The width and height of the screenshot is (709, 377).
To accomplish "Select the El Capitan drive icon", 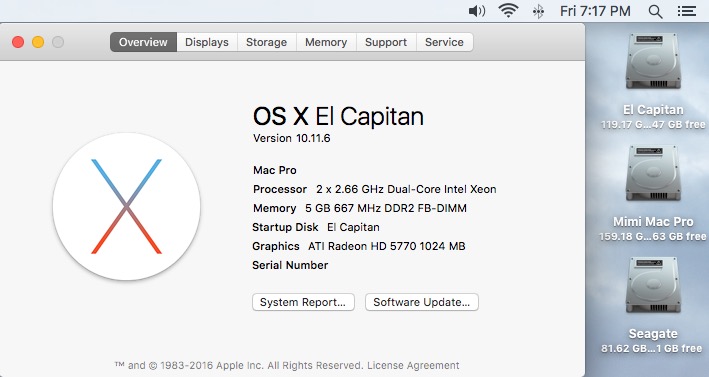I will pyautogui.click(x=653, y=61).
